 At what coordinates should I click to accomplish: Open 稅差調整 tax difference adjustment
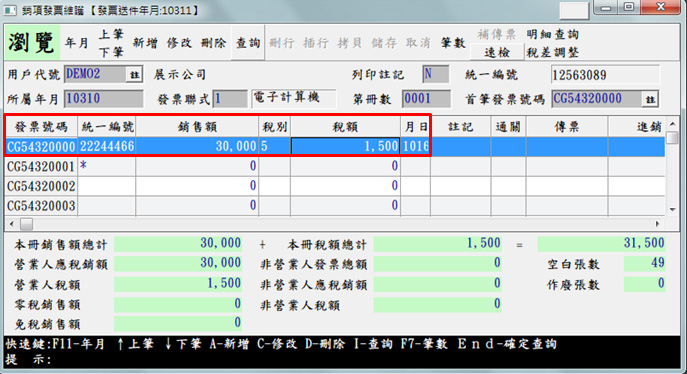pos(553,53)
